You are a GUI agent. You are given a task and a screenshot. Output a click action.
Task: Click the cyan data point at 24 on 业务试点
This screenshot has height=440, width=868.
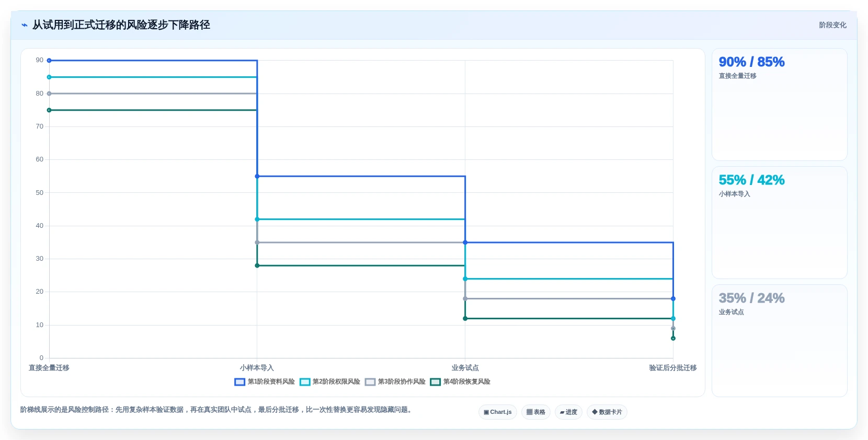click(x=465, y=279)
